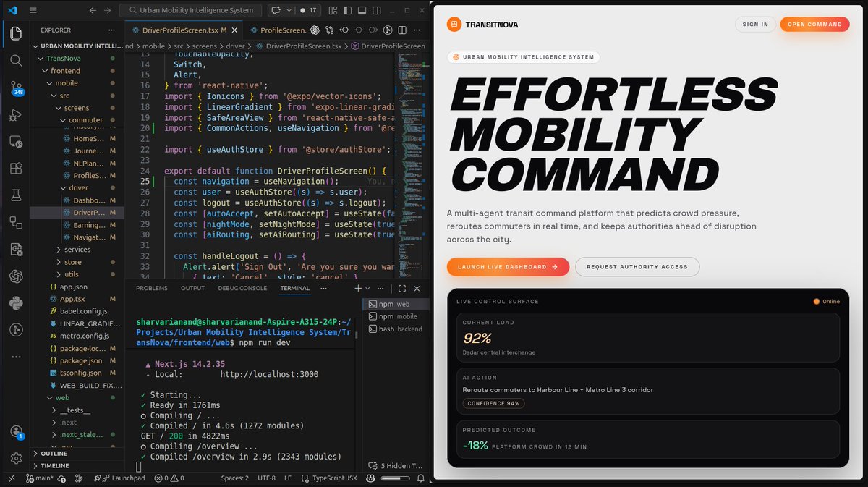868x487 pixels.
Task: Open the Python extension view
Action: point(16,303)
